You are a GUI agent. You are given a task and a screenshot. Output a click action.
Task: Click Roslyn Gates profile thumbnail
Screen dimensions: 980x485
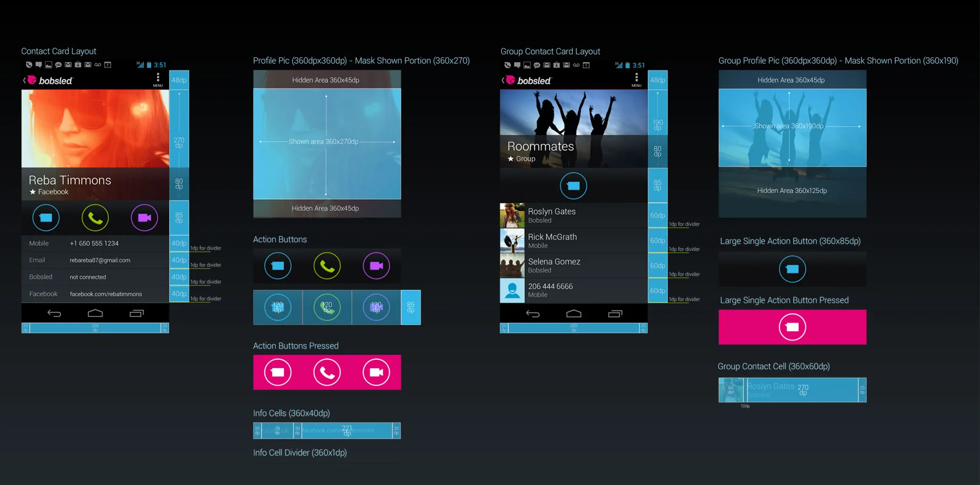512,215
